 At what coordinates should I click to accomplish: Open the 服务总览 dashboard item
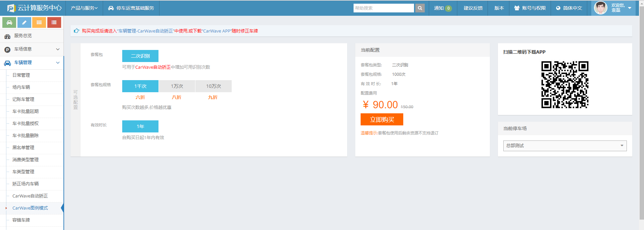coord(23,36)
